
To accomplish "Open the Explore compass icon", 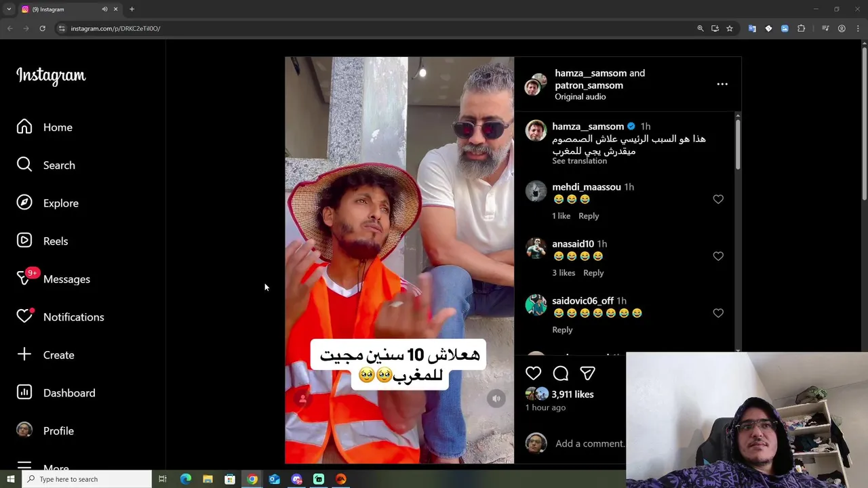I will pos(24,203).
